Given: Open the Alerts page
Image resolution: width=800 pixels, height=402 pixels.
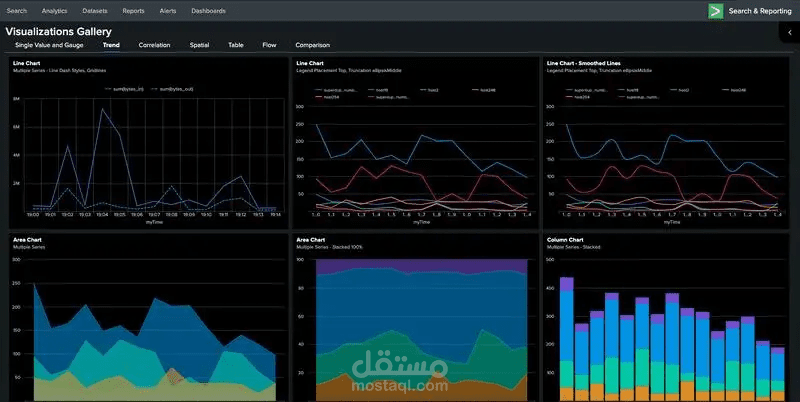Looking at the screenshot, I should 168,11.
